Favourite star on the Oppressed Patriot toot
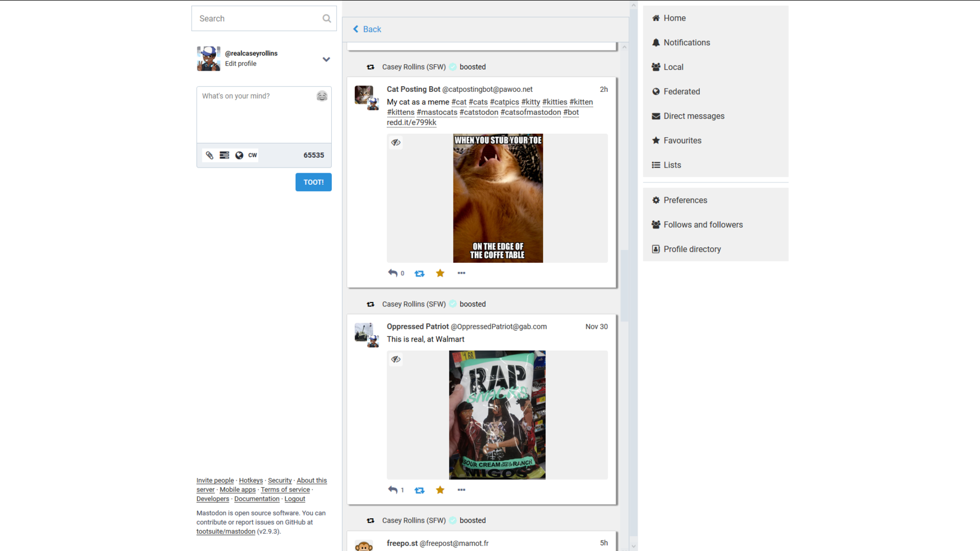 click(440, 490)
